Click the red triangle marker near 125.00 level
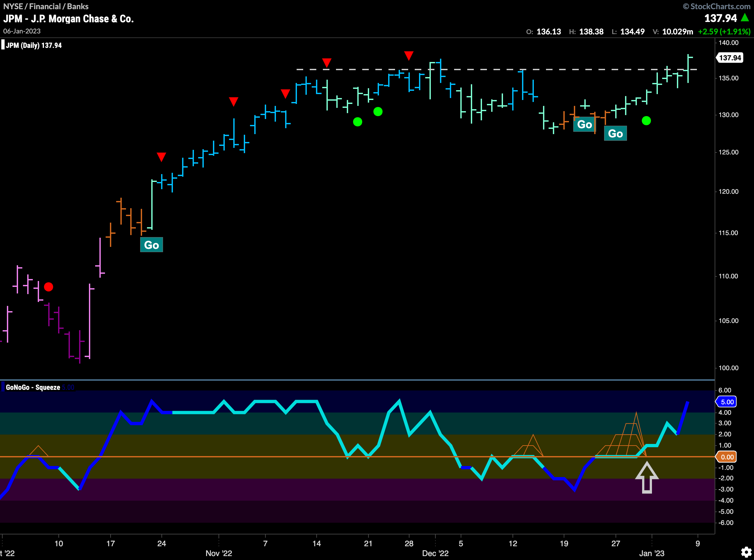The height and width of the screenshot is (560, 754). tap(161, 157)
